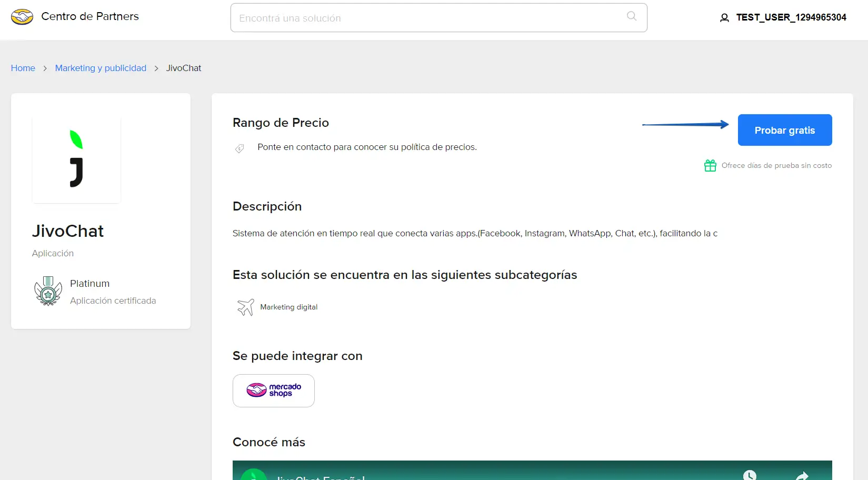Open the Mercado Shops integration badge
This screenshot has height=480, width=868.
274,391
